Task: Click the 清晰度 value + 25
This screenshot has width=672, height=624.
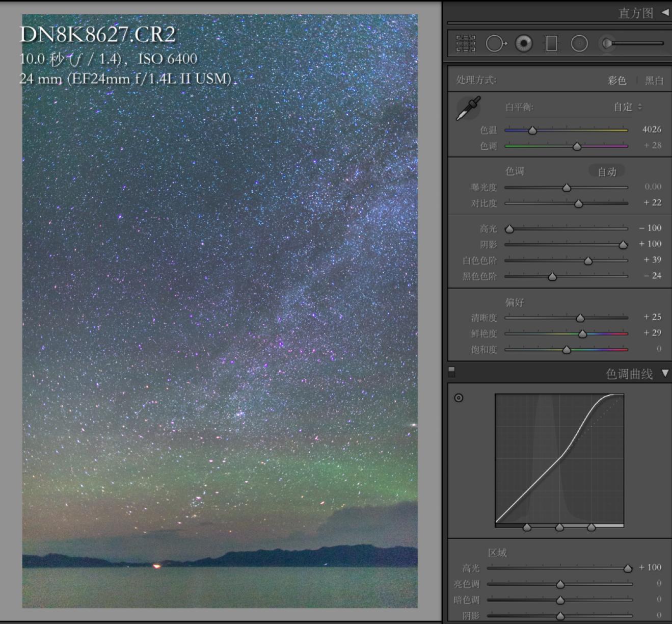Action: (652, 317)
